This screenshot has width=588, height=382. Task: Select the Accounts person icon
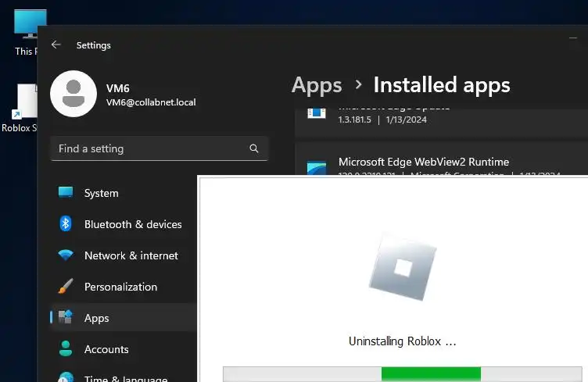point(66,348)
